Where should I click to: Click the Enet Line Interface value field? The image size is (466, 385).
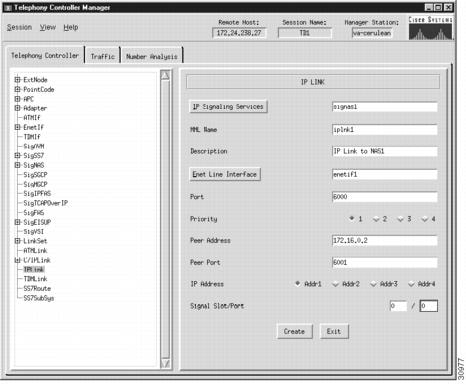coord(385,174)
